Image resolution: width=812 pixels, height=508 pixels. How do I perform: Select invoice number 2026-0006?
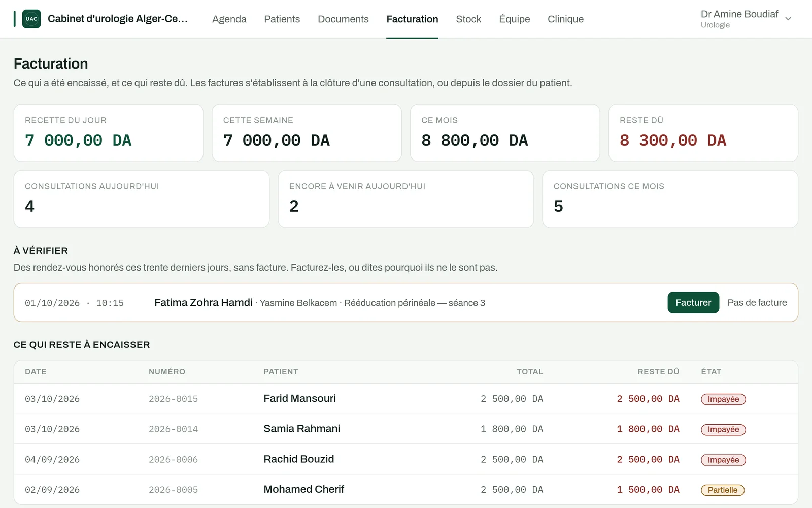(x=173, y=460)
